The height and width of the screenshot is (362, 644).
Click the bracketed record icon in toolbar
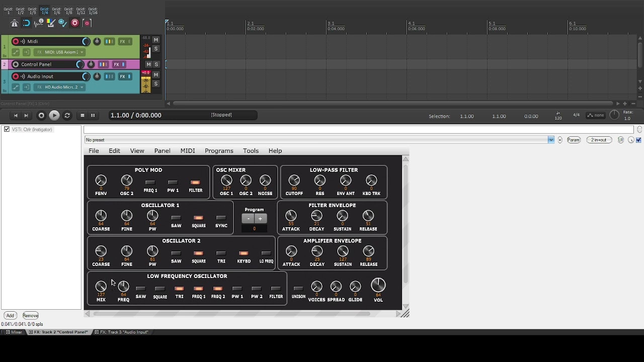point(87,23)
